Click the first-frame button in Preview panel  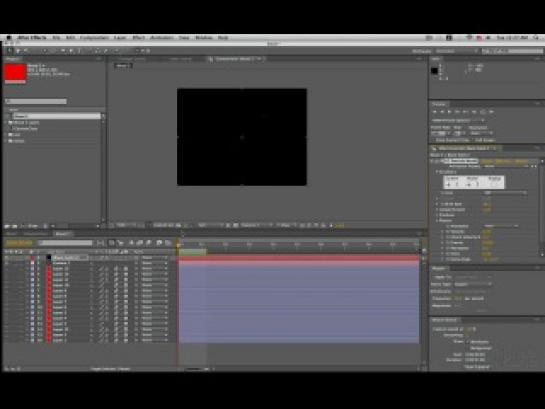[x=434, y=112]
